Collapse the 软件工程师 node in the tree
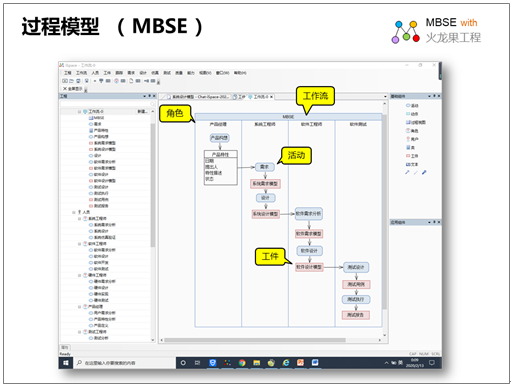The image size is (511, 387). (79, 244)
